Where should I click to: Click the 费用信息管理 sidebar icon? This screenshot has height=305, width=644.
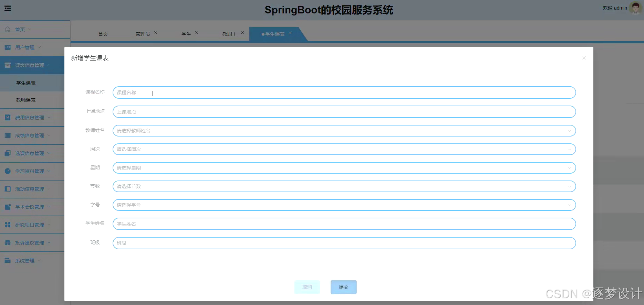pos(8,118)
